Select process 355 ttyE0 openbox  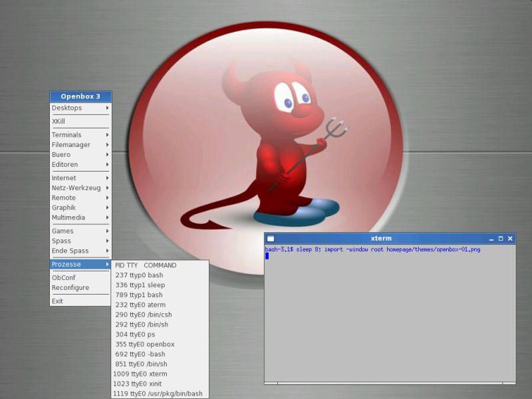[160, 344]
